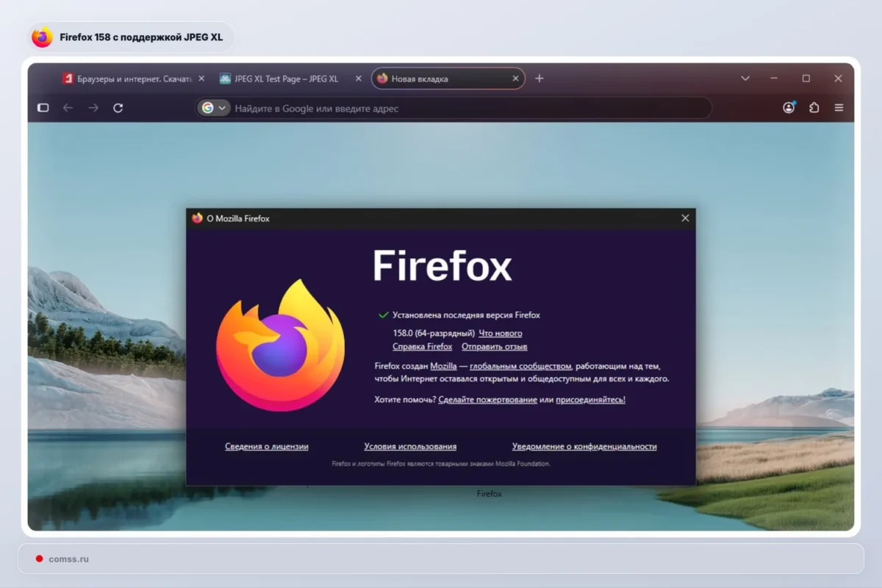Image resolution: width=882 pixels, height=588 pixels.
Task: Follow the Mozilla link
Action: [443, 366]
